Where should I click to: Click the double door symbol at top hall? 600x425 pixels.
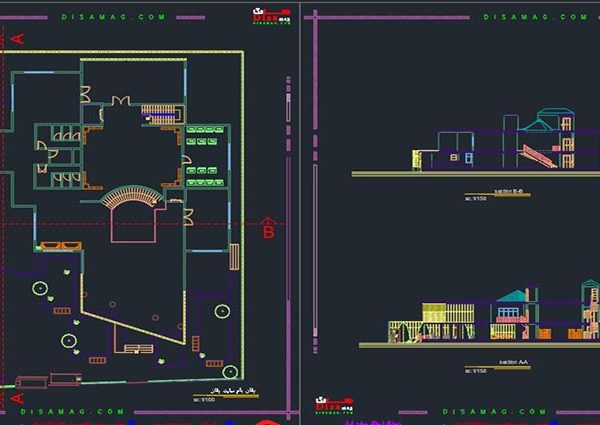[x=120, y=101]
